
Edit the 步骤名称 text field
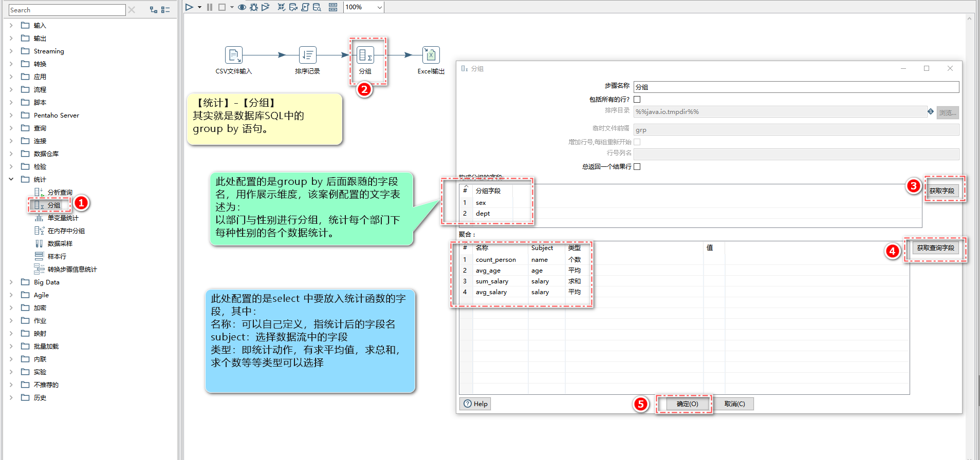796,87
